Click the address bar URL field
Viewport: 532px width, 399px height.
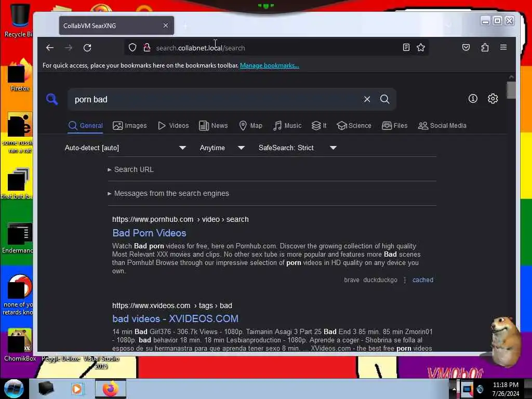[x=276, y=48]
